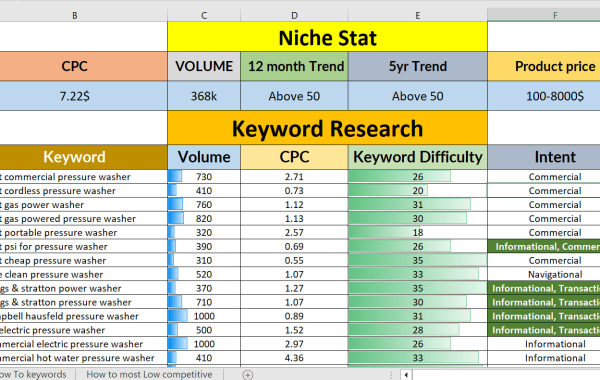Image resolution: width=600 pixels, height=380 pixels.
Task: Select intent cell for hot water pressure washer
Action: coord(544,358)
